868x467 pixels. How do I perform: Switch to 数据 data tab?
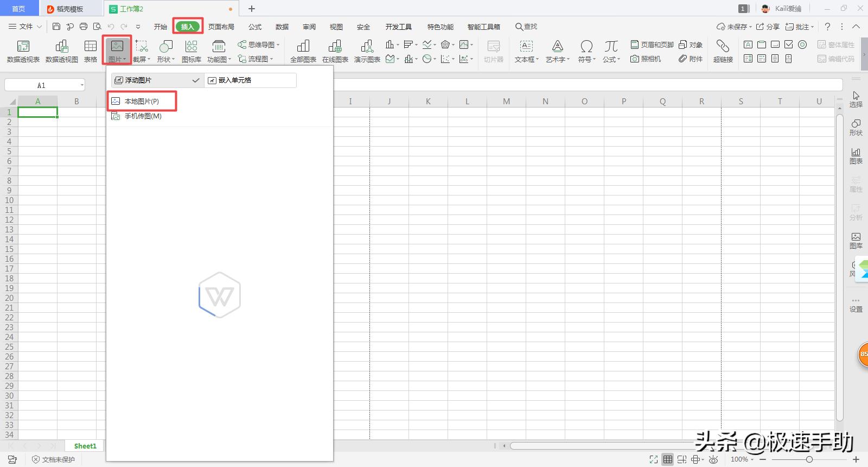pos(282,27)
